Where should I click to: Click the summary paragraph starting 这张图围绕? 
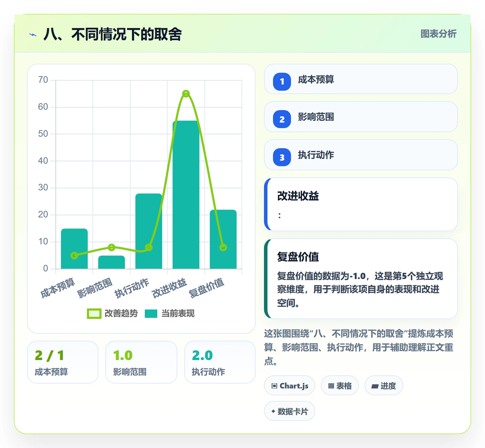pyautogui.click(x=359, y=347)
